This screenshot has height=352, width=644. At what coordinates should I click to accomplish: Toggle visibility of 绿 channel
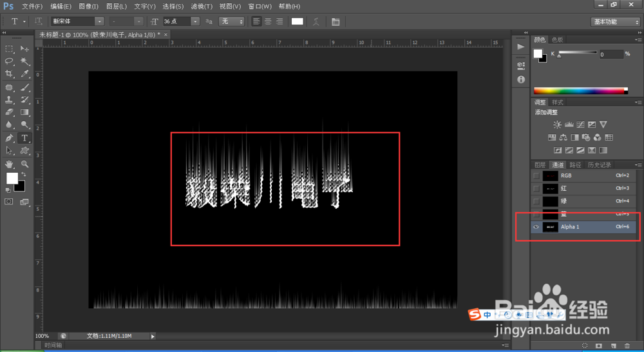[x=536, y=201]
